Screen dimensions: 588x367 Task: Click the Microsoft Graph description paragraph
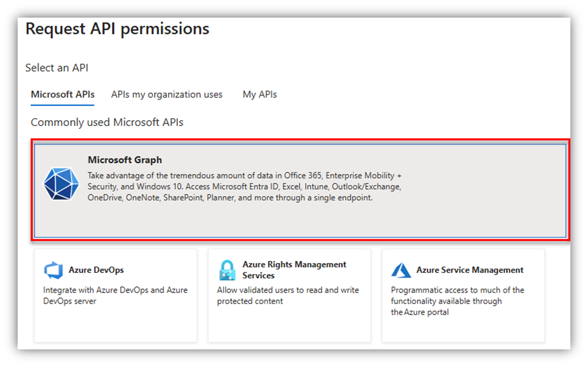click(x=244, y=187)
